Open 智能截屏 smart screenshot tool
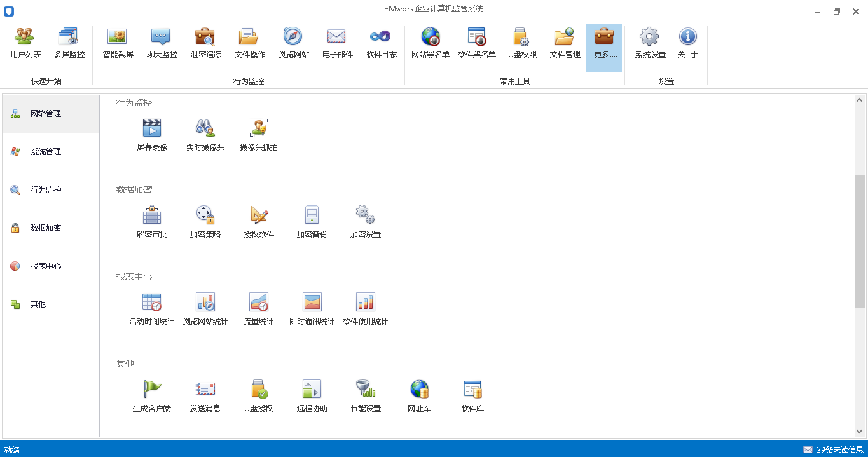This screenshot has height=457, width=868. [x=118, y=43]
